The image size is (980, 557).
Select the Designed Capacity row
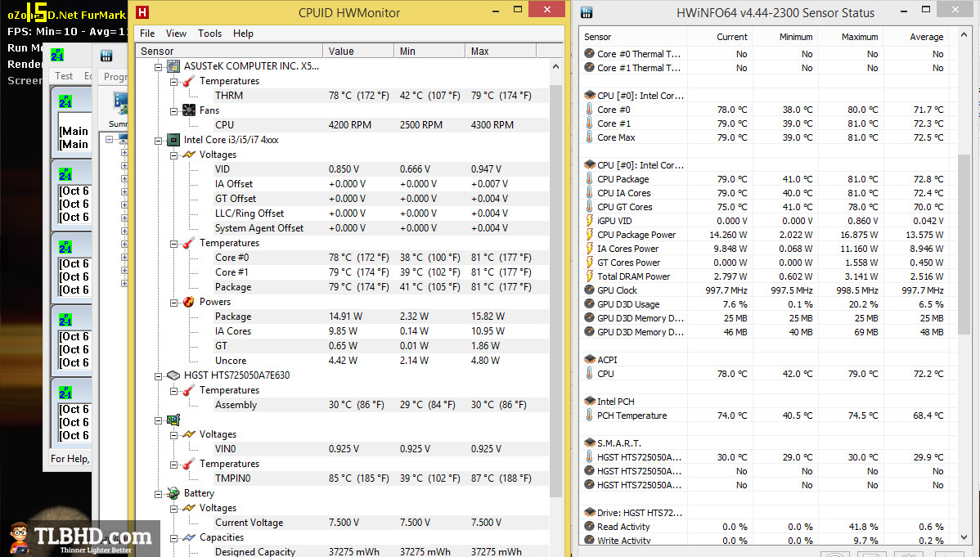pyautogui.click(x=381, y=551)
